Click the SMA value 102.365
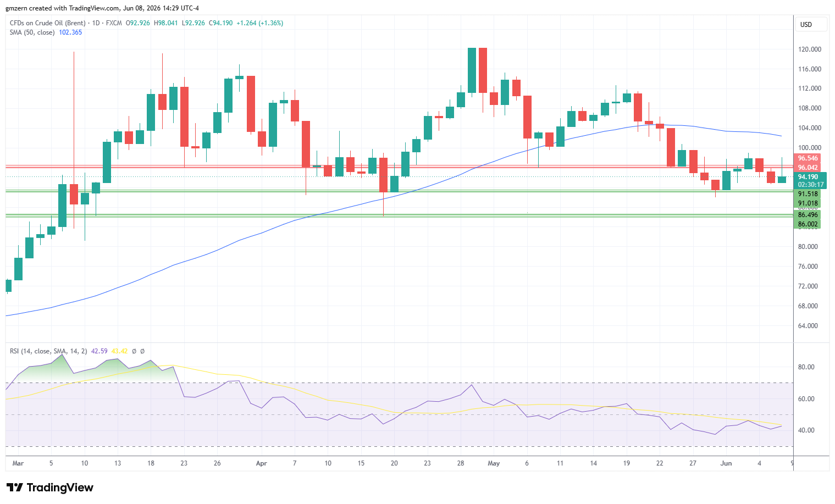 tap(70, 32)
